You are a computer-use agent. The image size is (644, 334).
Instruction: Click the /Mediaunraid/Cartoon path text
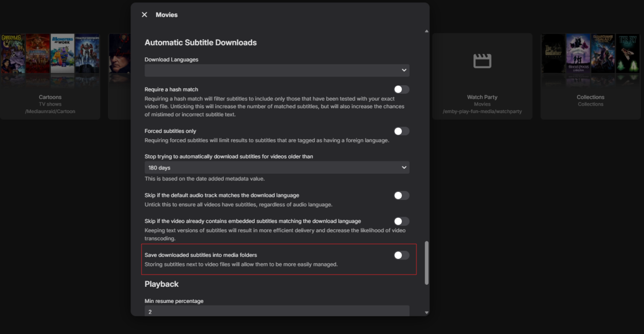(x=50, y=112)
